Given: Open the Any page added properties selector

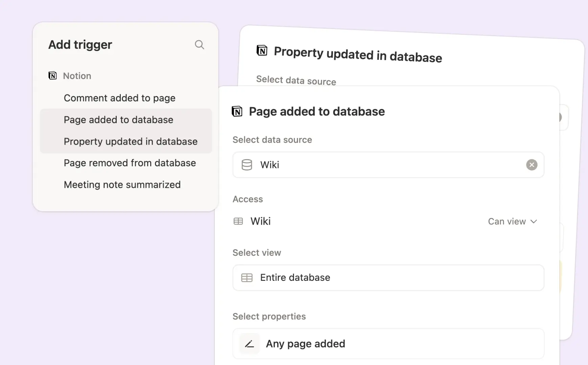Looking at the screenshot, I should coord(388,344).
